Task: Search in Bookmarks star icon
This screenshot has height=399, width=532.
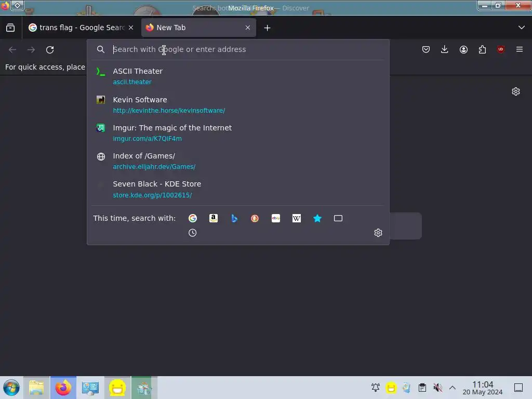Action: coord(317,218)
